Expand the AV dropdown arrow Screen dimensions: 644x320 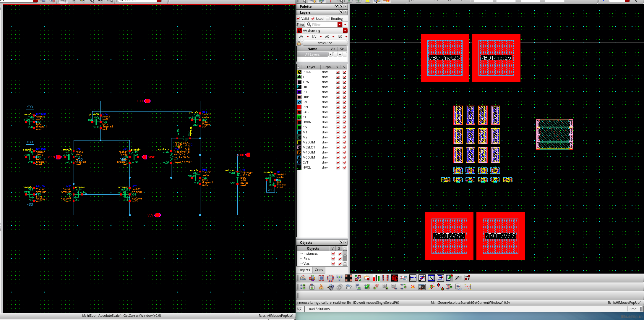click(307, 37)
